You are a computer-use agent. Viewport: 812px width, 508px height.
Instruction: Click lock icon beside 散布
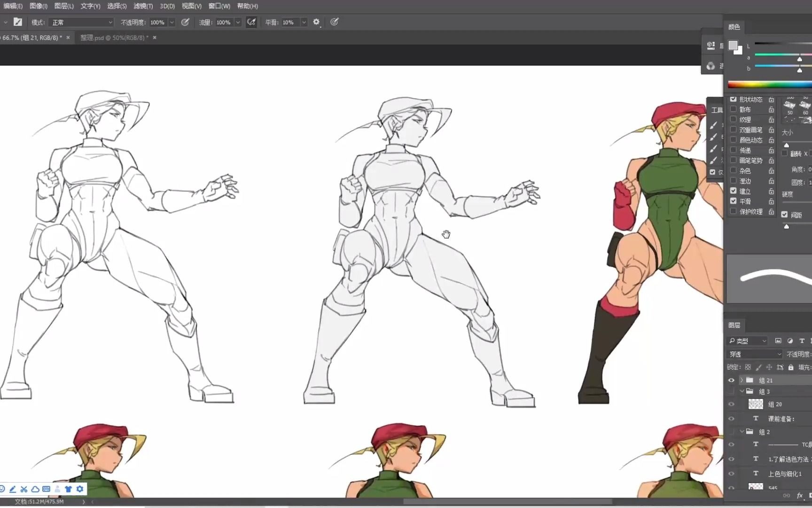tap(771, 109)
